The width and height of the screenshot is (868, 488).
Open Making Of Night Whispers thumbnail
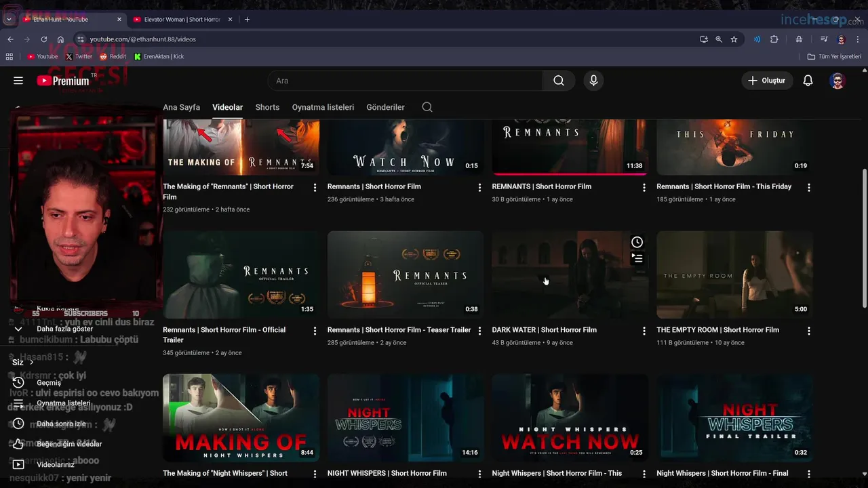pyautogui.click(x=241, y=418)
